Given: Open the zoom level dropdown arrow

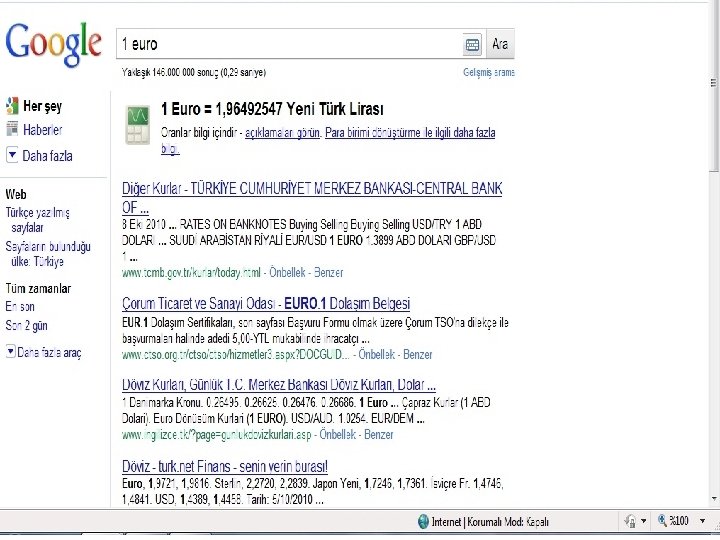Looking at the screenshot, I should tap(703, 521).
